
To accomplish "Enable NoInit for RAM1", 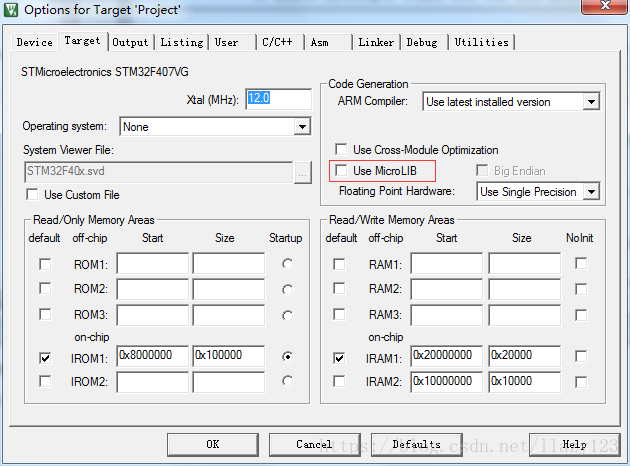I will (x=581, y=264).
